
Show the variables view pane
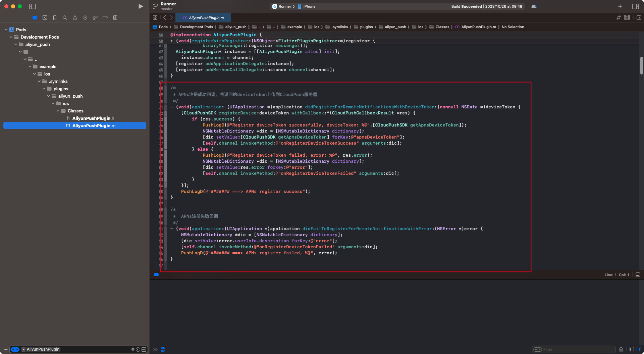[632, 349]
